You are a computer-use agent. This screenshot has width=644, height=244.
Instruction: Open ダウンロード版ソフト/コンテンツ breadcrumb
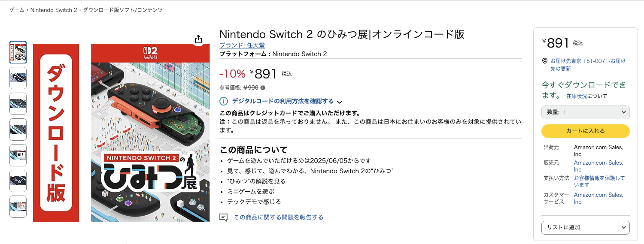(123, 10)
